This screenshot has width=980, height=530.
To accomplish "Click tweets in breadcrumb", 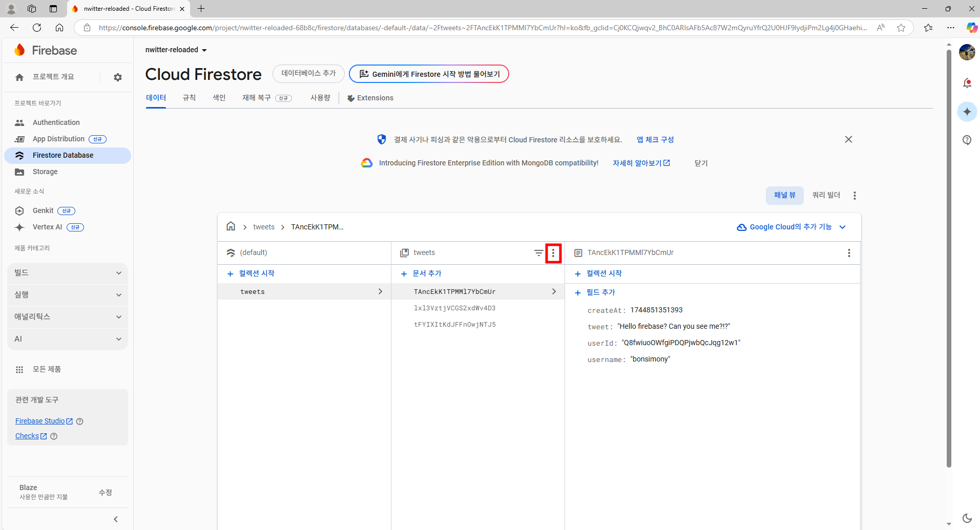I will [x=264, y=227].
